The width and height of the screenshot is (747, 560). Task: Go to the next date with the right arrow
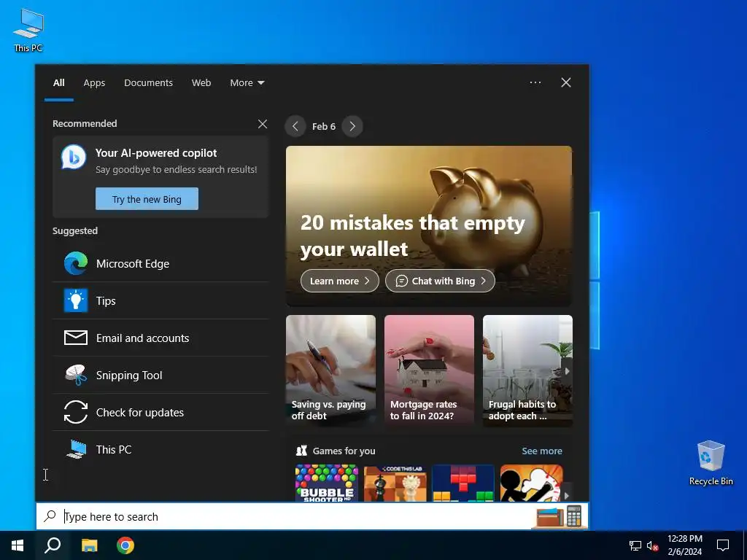tap(352, 126)
